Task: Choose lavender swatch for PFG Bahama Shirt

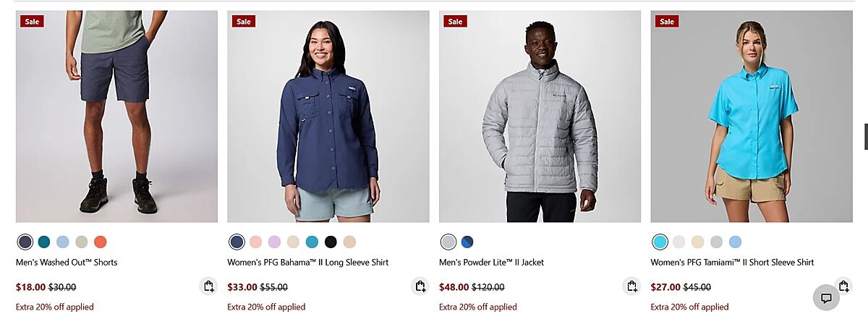Action: click(274, 242)
